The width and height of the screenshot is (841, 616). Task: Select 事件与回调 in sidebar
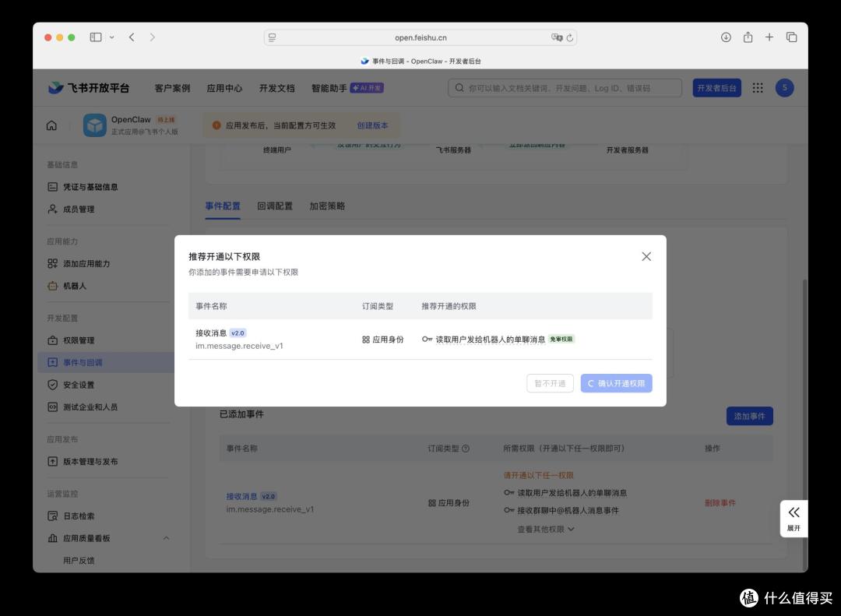click(x=106, y=362)
